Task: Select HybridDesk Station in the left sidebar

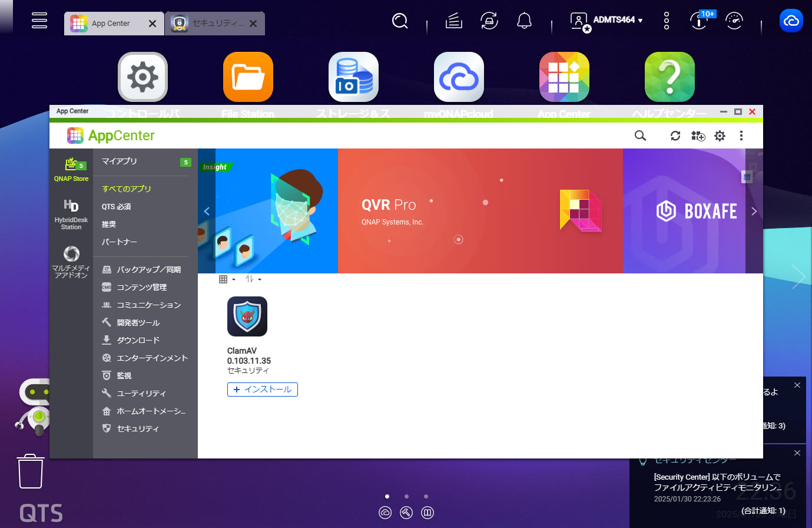Action: tap(71, 214)
